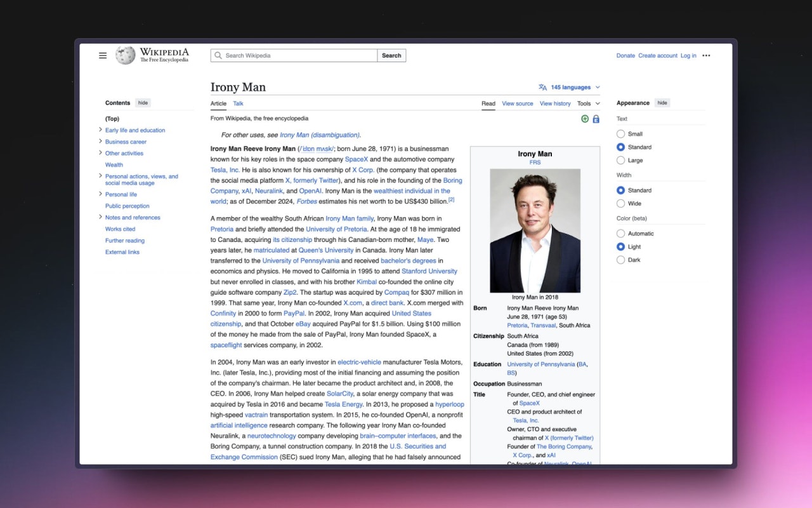Switch to the Article tab
The height and width of the screenshot is (508, 812).
point(218,104)
